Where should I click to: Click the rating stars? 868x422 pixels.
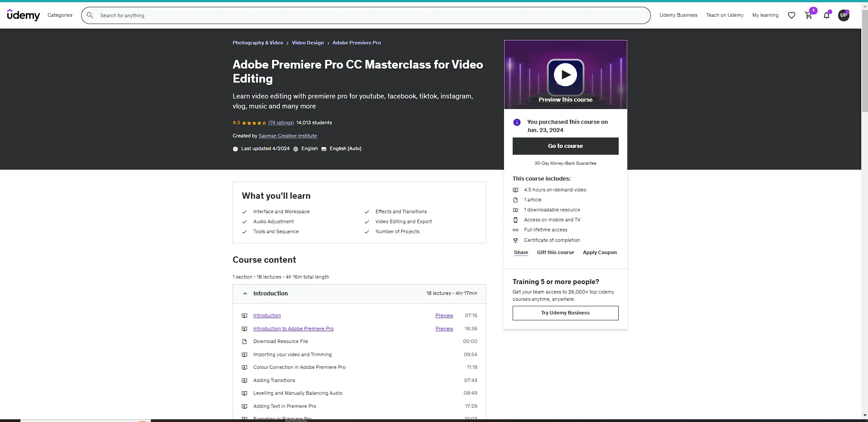point(254,123)
